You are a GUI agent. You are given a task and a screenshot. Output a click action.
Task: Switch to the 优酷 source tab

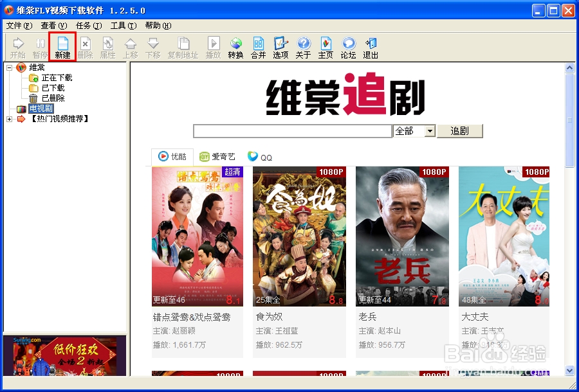tap(172, 156)
